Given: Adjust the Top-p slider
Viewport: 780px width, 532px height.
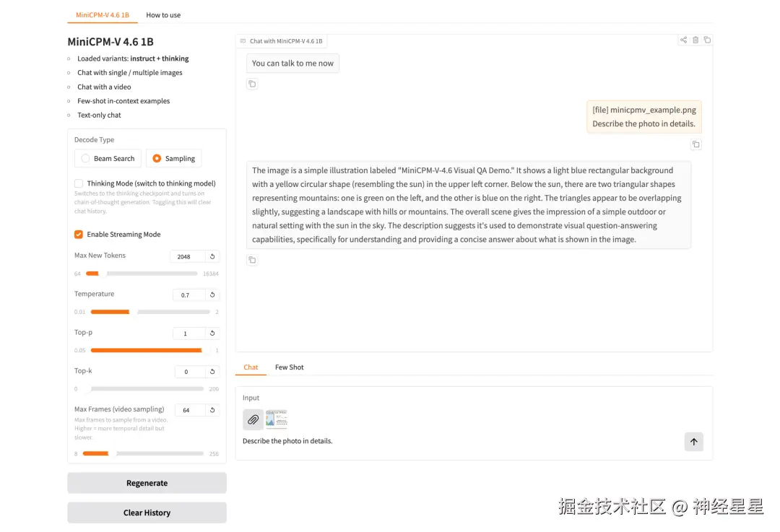Looking at the screenshot, I should [x=150, y=350].
